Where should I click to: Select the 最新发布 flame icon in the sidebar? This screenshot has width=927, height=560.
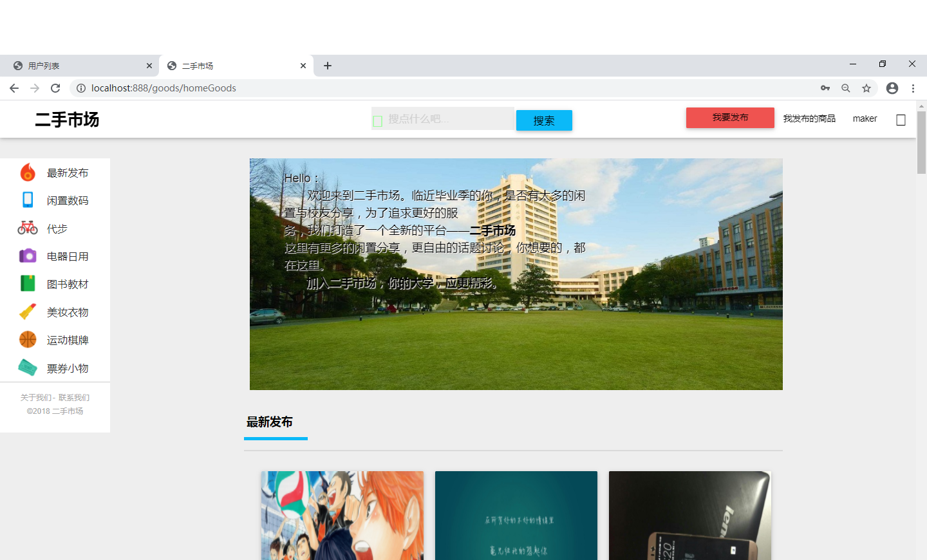27,172
